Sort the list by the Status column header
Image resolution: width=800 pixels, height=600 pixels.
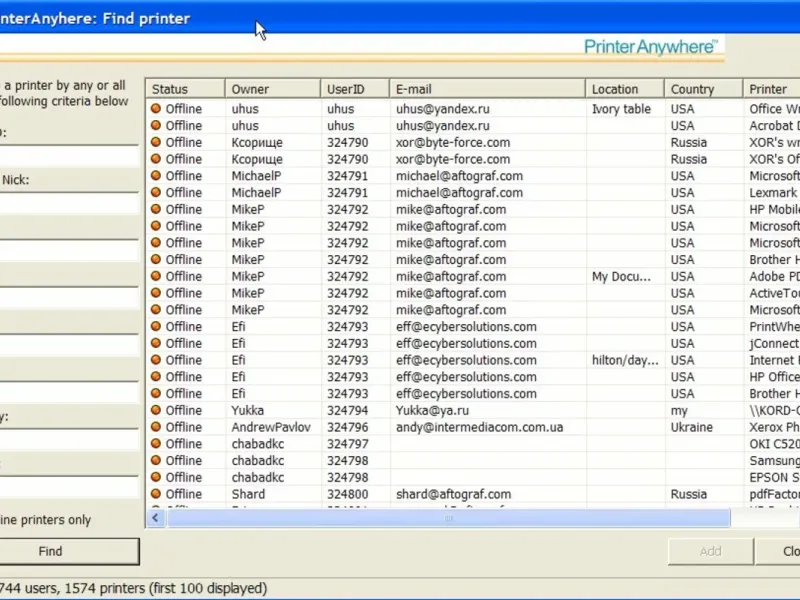pos(186,89)
